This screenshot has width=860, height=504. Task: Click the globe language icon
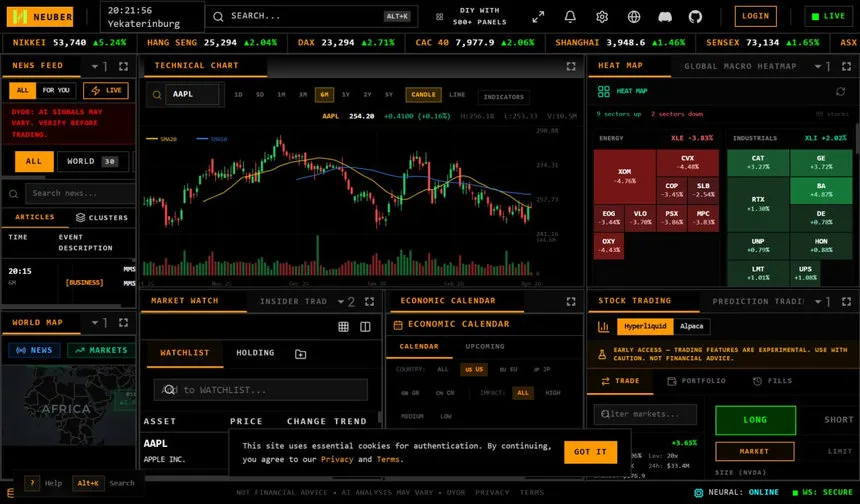click(634, 17)
